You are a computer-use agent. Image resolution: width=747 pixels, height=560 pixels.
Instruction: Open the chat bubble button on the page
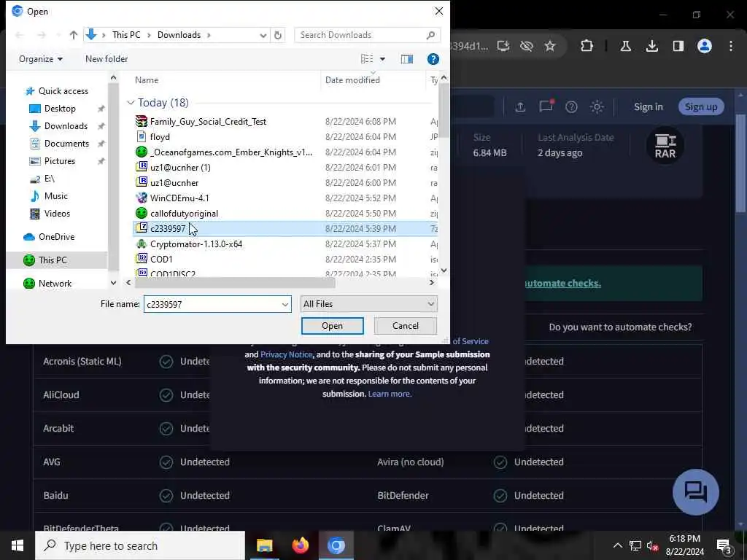point(695,492)
